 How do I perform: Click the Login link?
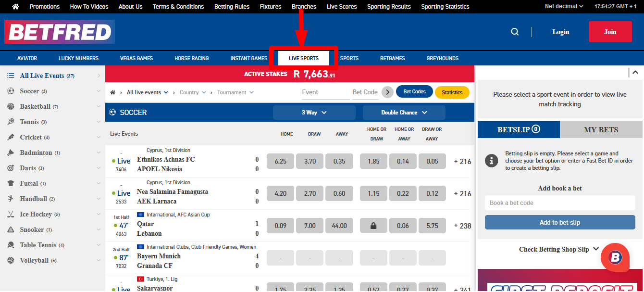click(x=561, y=32)
